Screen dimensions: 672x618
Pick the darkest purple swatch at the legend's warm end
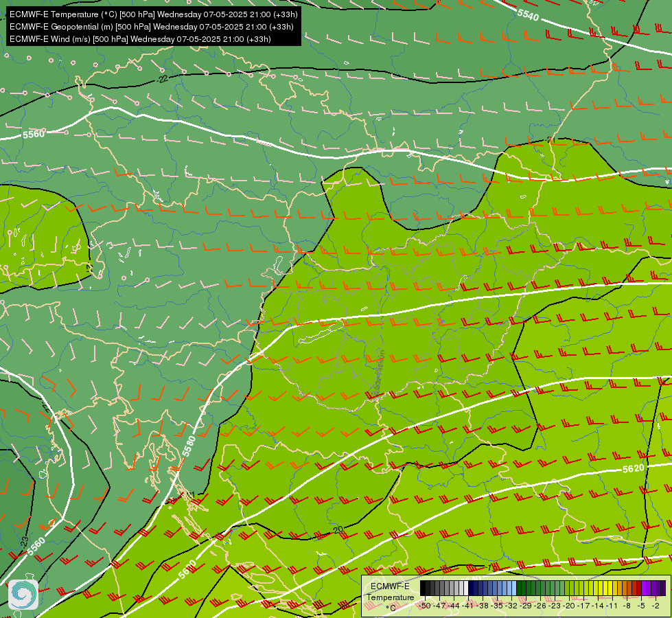[x=664, y=588]
